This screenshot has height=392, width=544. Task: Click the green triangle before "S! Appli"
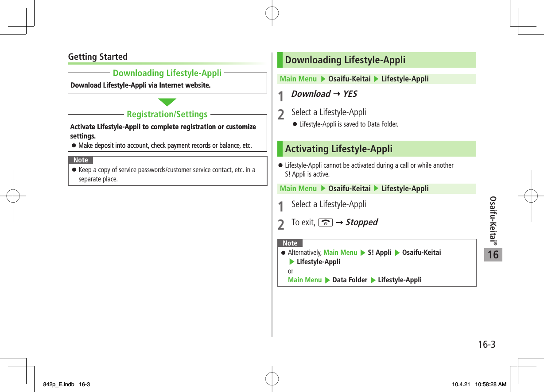pyautogui.click(x=362, y=253)
